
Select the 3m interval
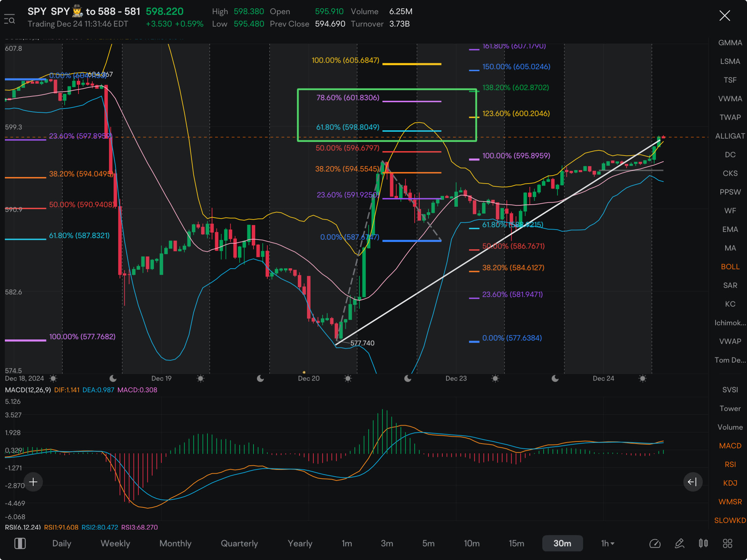[x=387, y=543]
